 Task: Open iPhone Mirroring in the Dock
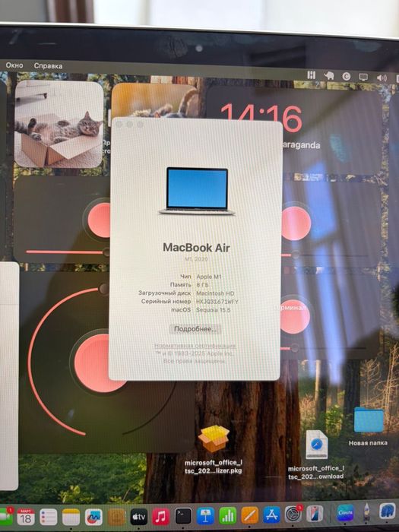click(315, 513)
